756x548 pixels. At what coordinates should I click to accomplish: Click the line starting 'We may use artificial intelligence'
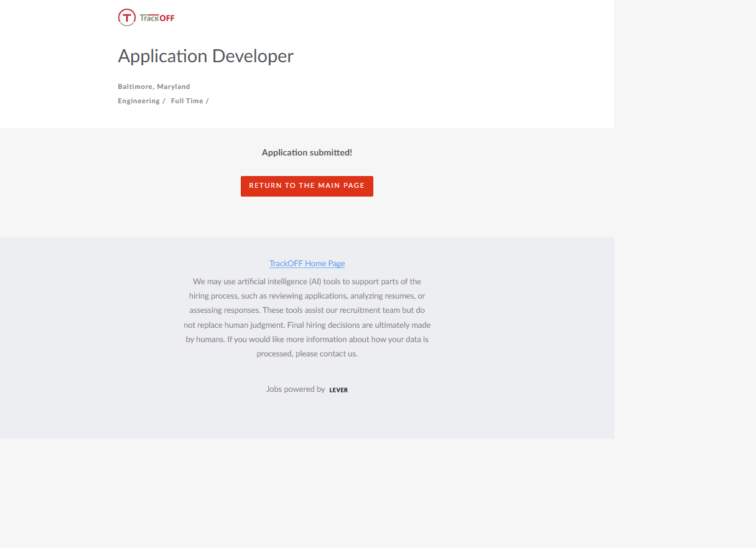(x=307, y=282)
